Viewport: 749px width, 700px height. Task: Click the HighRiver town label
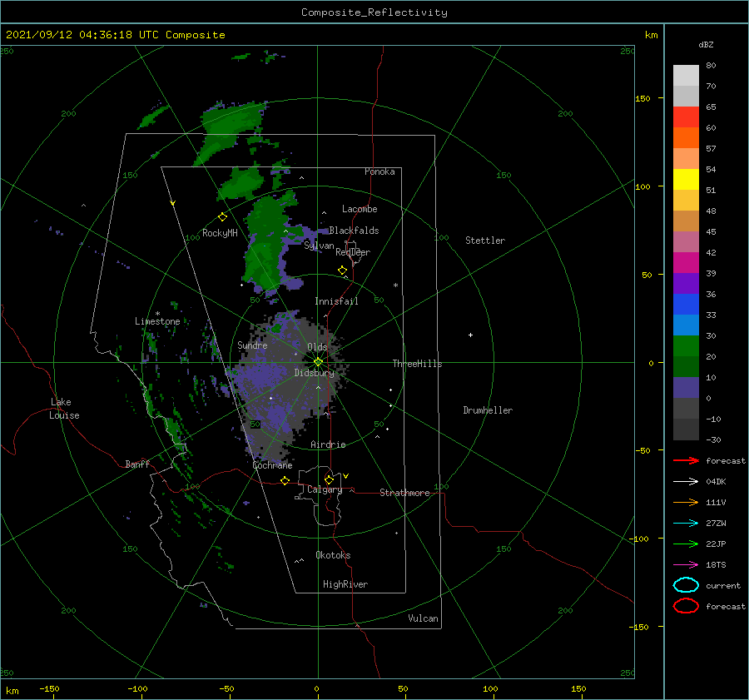345,584
